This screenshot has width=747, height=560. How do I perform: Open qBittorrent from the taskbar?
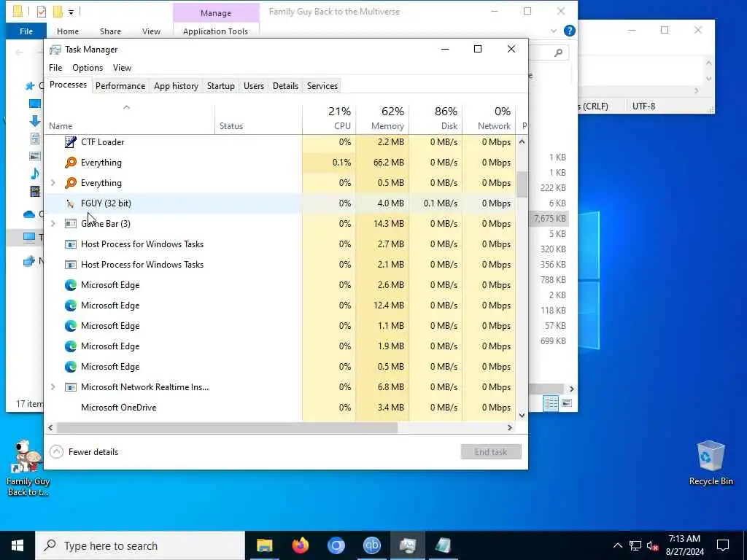click(371, 545)
